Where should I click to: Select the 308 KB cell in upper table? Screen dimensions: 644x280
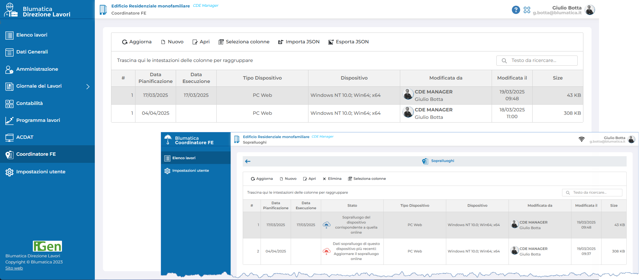coord(558,113)
